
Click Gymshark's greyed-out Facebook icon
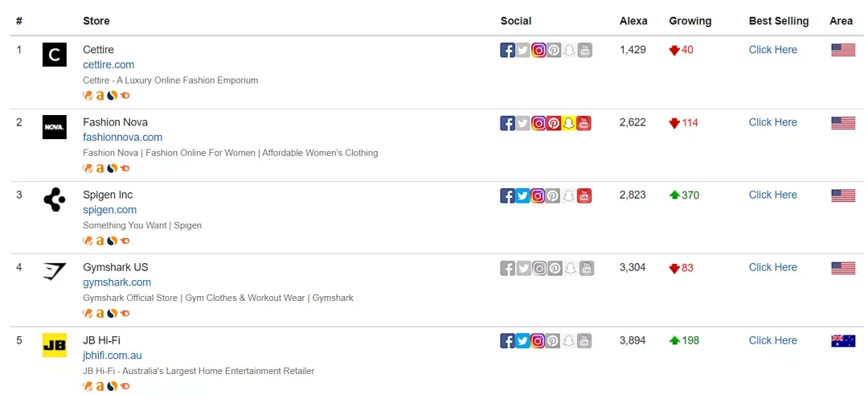point(507,269)
